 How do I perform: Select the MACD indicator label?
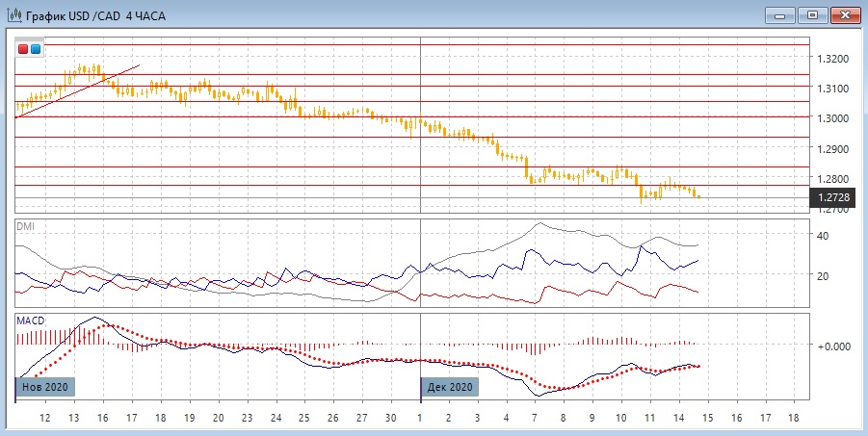point(29,320)
